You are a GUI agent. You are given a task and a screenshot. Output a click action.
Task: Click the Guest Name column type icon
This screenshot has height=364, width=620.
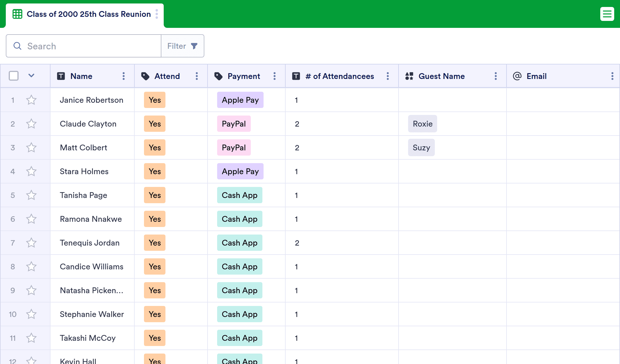point(409,76)
